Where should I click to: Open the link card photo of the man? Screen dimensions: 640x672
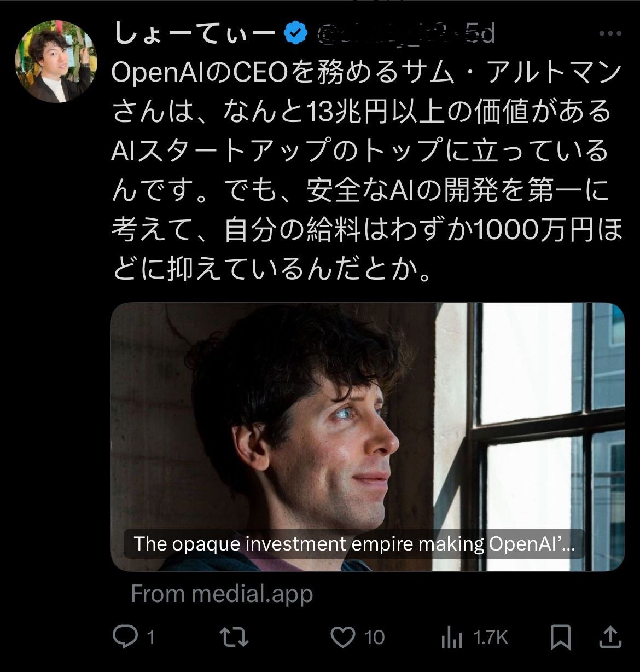coord(366,416)
